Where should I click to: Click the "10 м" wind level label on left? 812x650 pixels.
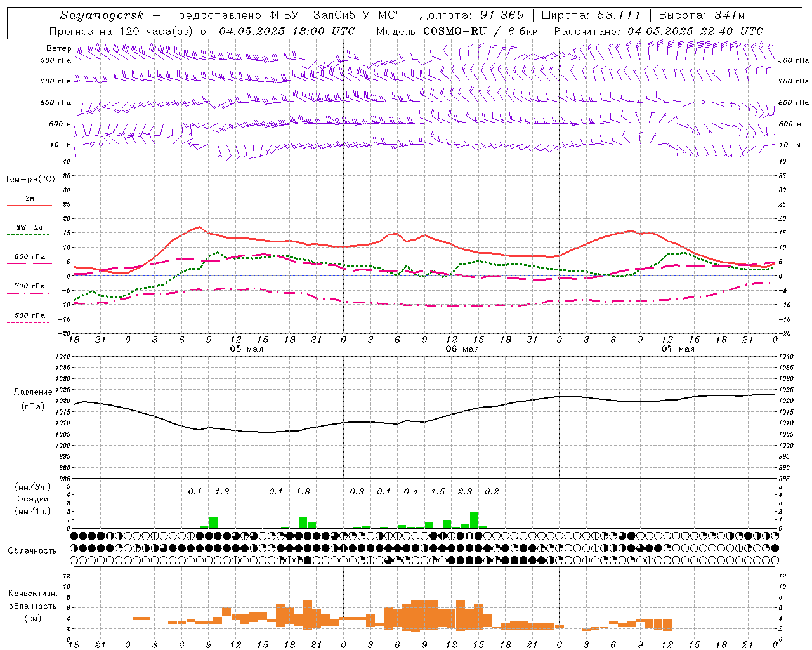point(60,145)
